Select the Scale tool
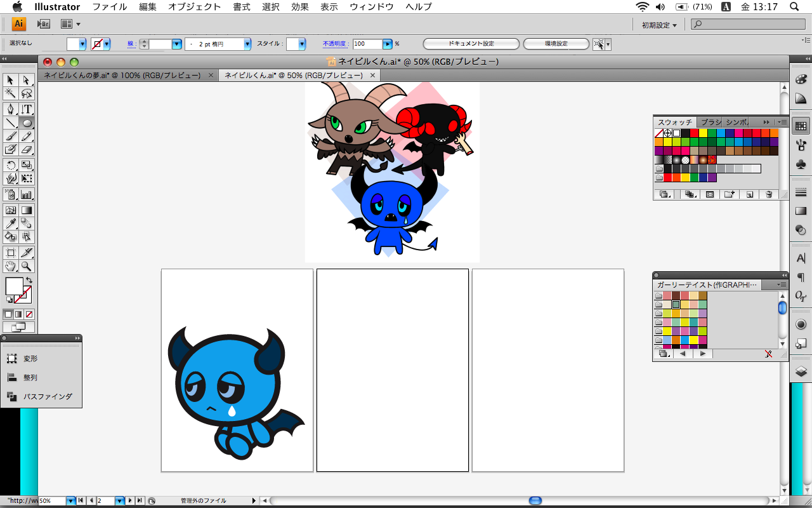 pyautogui.click(x=27, y=165)
